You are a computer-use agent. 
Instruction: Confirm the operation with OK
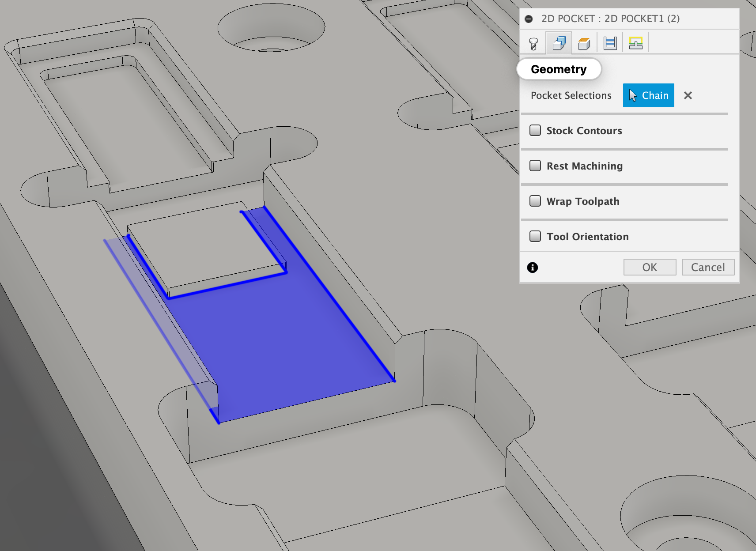(650, 267)
